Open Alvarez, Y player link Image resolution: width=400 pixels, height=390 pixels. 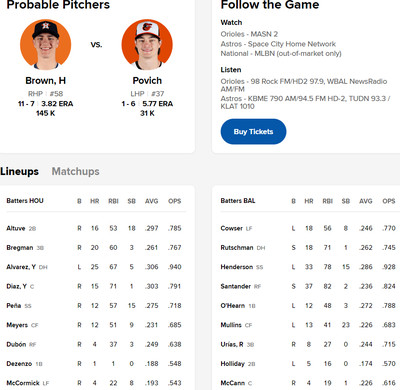[x=21, y=267]
